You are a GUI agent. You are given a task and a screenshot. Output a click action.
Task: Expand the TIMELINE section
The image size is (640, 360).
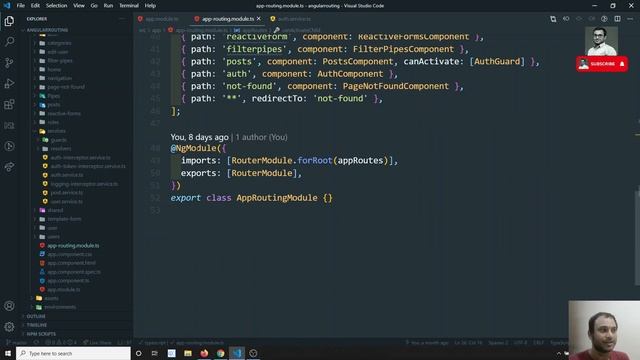37,325
